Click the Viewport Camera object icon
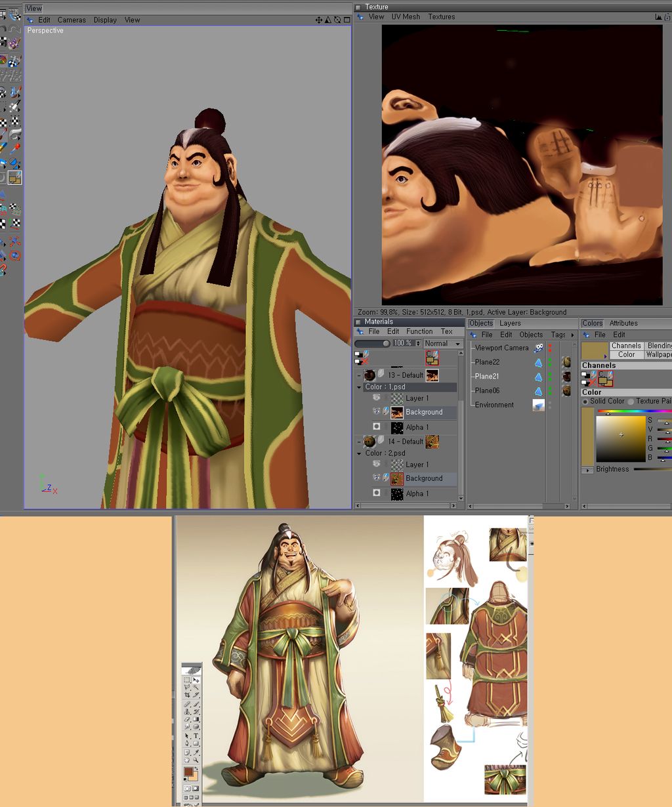This screenshot has width=672, height=807. coord(539,348)
